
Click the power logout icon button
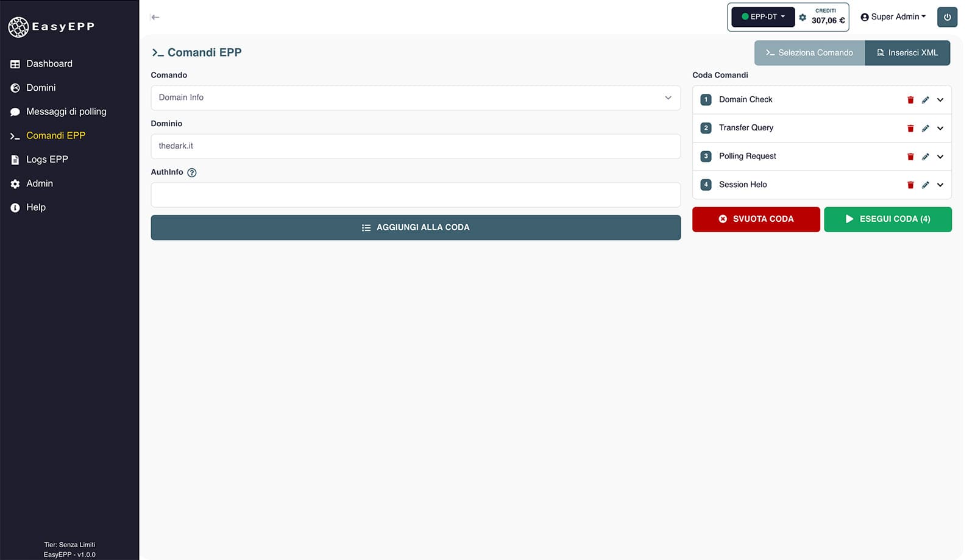pyautogui.click(x=947, y=17)
